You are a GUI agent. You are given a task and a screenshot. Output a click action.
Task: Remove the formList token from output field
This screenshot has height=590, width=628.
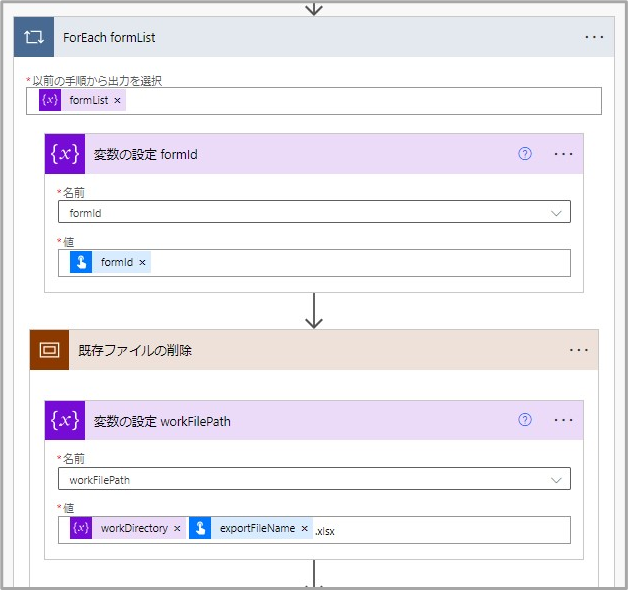coord(118,101)
